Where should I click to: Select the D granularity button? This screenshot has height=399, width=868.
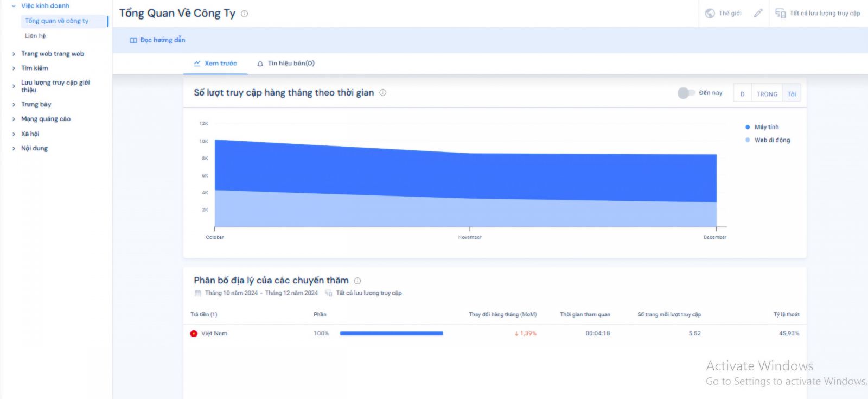click(742, 94)
